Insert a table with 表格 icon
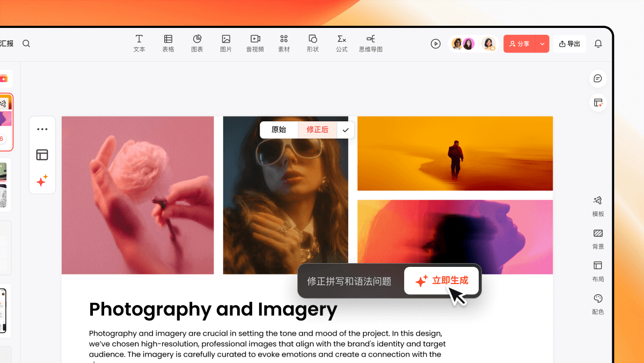This screenshot has width=644, height=363. click(168, 43)
